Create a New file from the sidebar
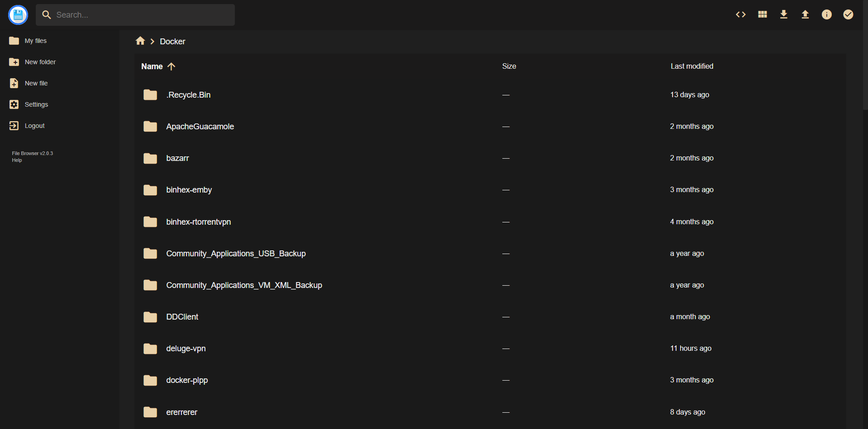Image resolution: width=868 pixels, height=429 pixels. point(36,83)
